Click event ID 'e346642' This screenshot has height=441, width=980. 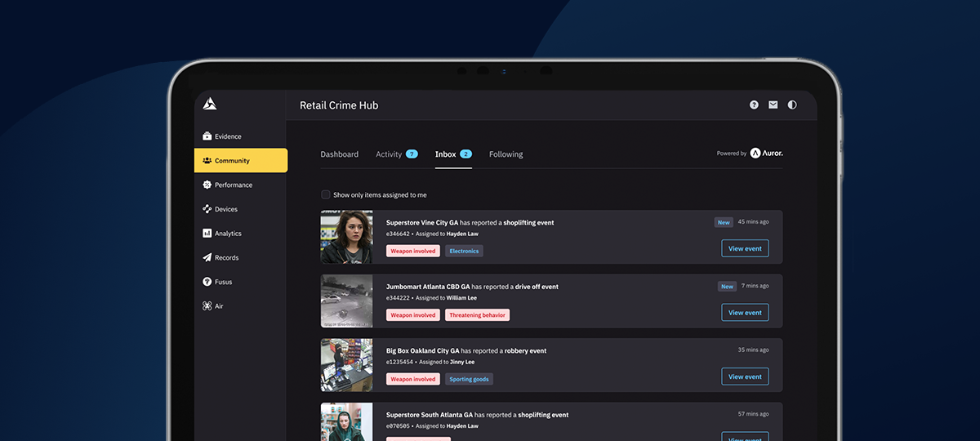coord(398,234)
